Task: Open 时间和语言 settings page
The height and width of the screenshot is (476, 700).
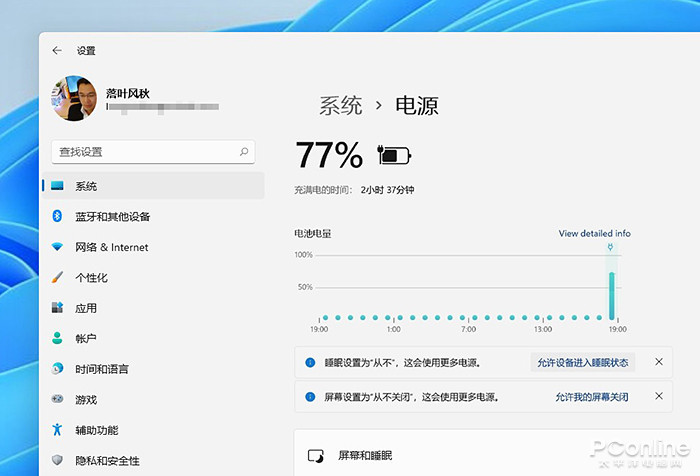Action: coord(100,369)
